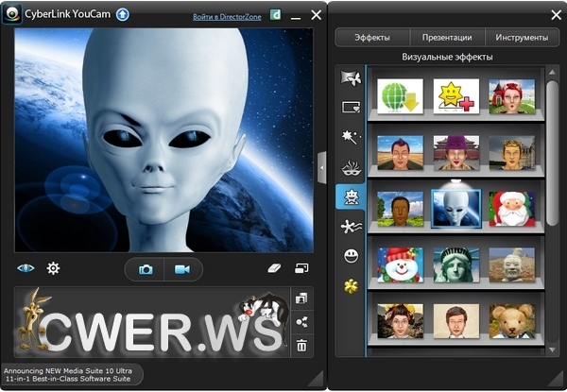Switch to the Эффекты tab

click(x=372, y=38)
